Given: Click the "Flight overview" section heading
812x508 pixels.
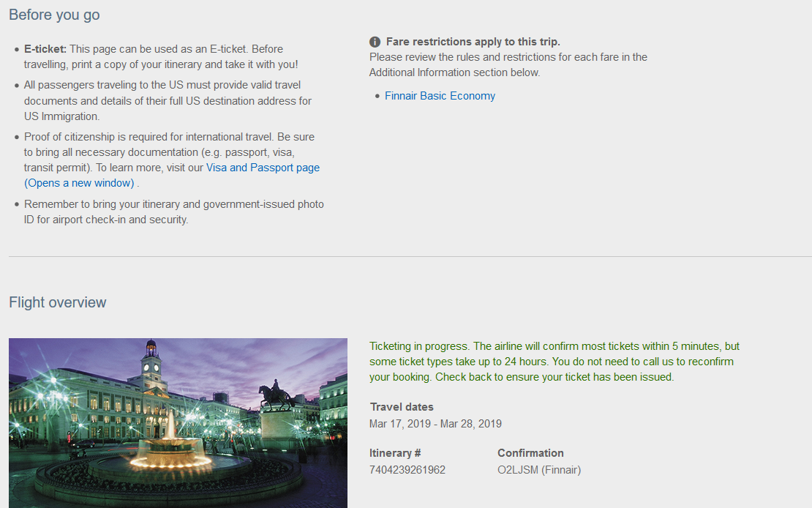Looking at the screenshot, I should [58, 302].
